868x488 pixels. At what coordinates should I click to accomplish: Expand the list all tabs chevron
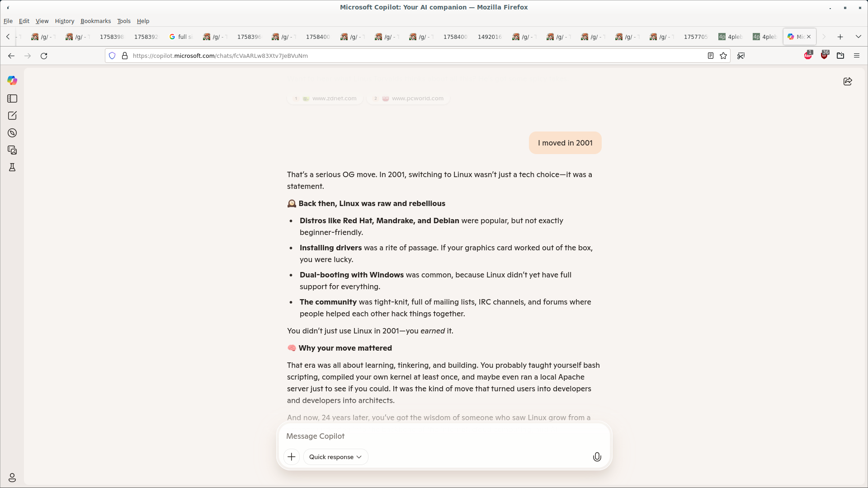pyautogui.click(x=858, y=37)
